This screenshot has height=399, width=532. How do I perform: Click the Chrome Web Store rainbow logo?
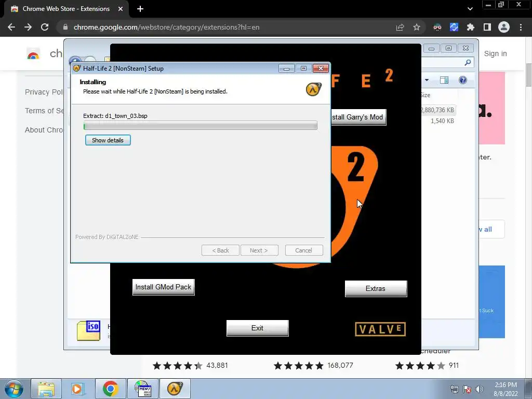(33, 54)
